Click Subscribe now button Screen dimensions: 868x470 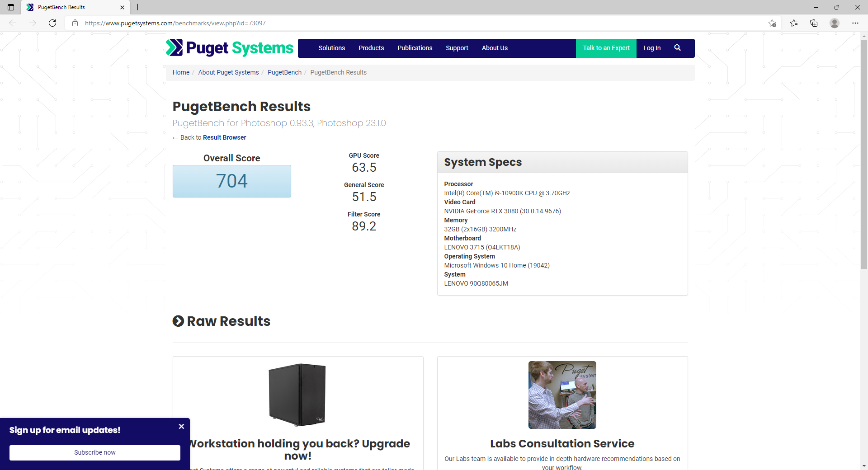(95, 452)
